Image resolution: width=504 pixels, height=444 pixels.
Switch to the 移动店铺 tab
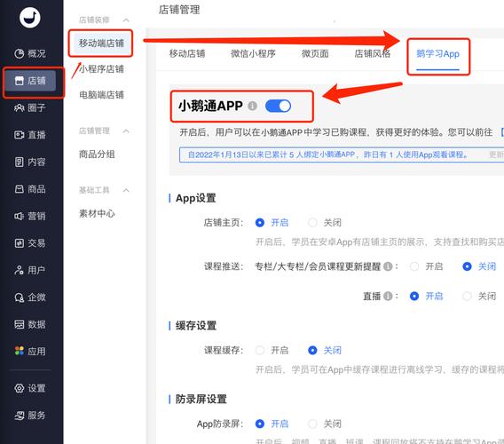coord(187,53)
